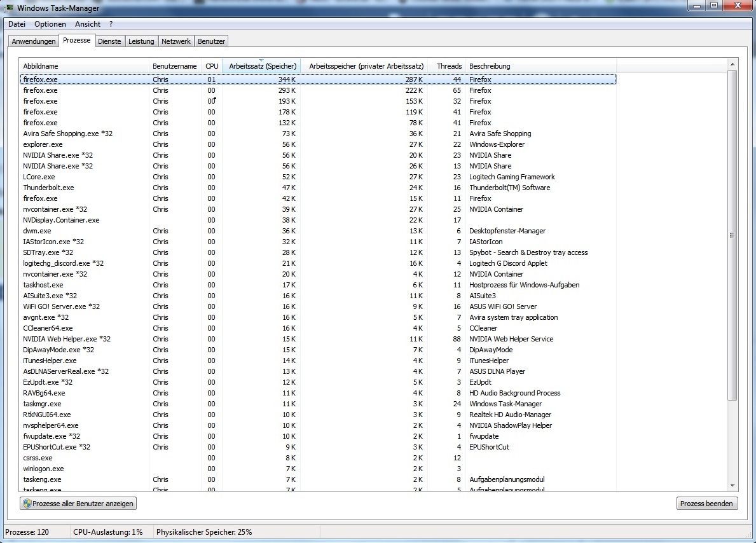756x543 pixels.
Task: Select the RAVBg64.exe process
Action: [x=318, y=393]
